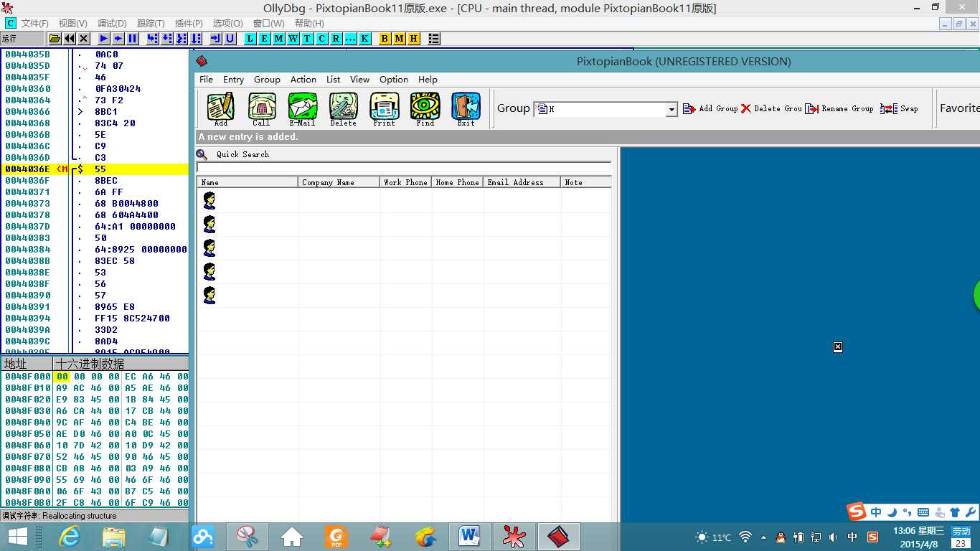Image resolution: width=980 pixels, height=551 pixels.
Task: Open PixtopianBook List menu
Action: [x=334, y=80]
